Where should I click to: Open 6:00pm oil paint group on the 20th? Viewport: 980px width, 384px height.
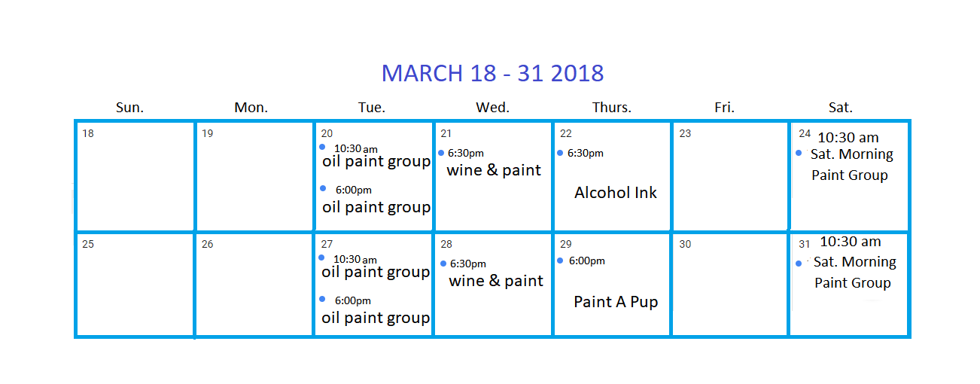coord(376,200)
